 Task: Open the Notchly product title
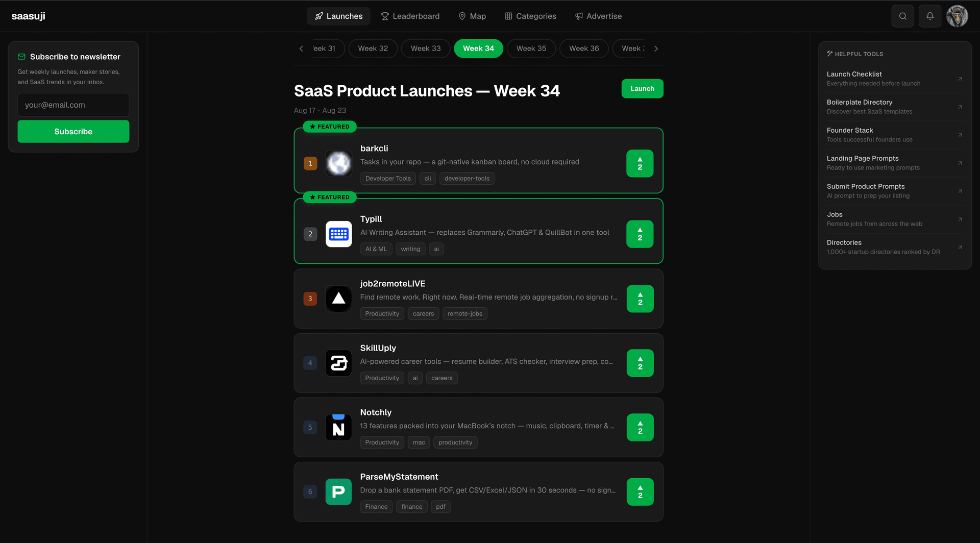click(x=376, y=412)
